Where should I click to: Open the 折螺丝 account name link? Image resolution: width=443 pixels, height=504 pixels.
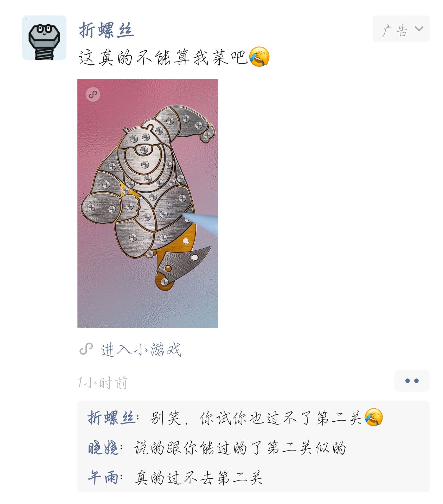click(x=106, y=30)
